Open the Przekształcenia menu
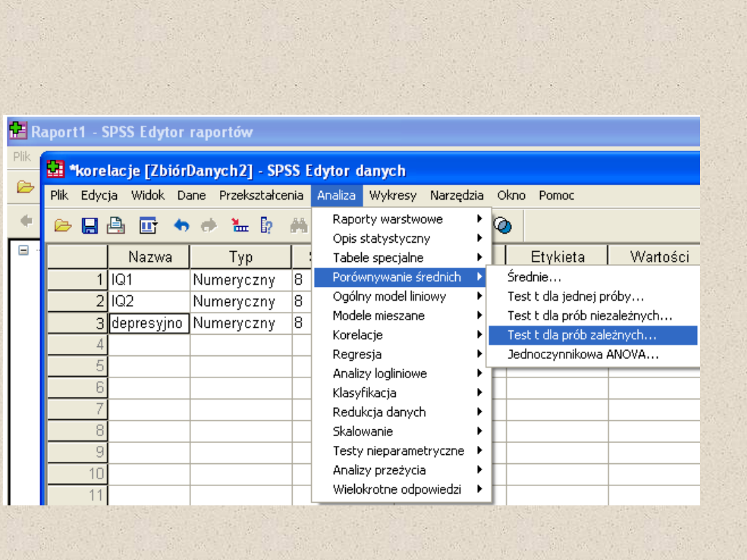Screen dimensions: 747x560 click(261, 196)
